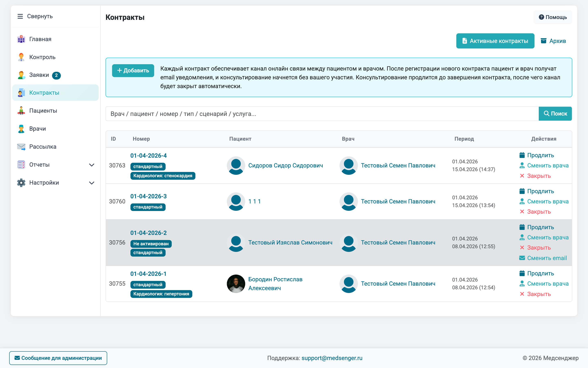The width and height of the screenshot is (588, 368).
Task: Click period 15.04.2026 (13:54)
Action: [473, 205]
